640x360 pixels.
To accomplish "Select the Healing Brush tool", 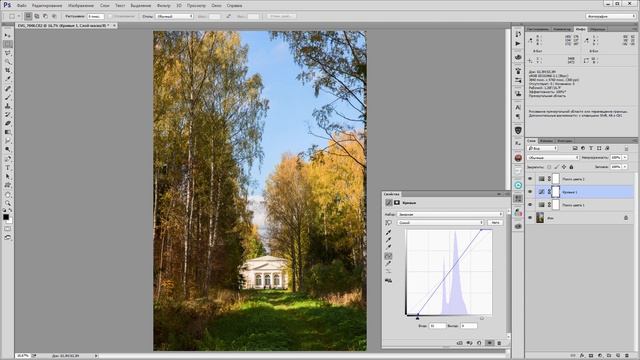I will [x=8, y=89].
